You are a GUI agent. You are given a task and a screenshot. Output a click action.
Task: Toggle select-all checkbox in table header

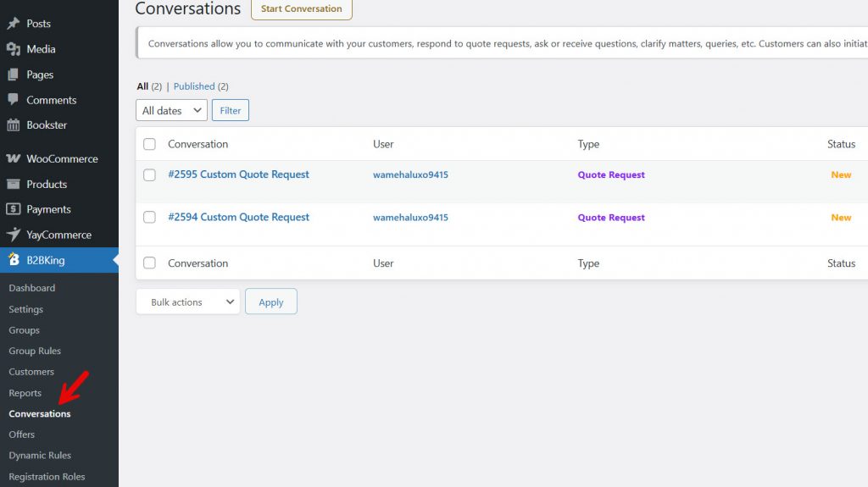[149, 144]
